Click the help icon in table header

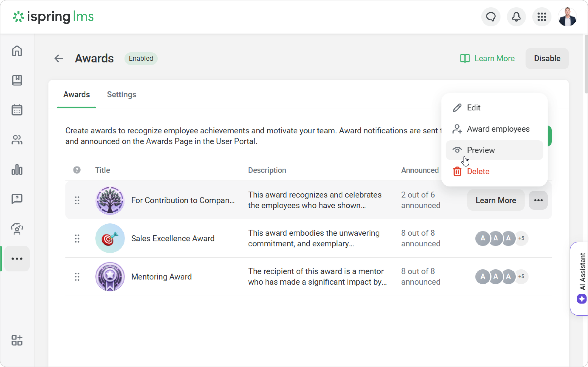pyautogui.click(x=77, y=170)
